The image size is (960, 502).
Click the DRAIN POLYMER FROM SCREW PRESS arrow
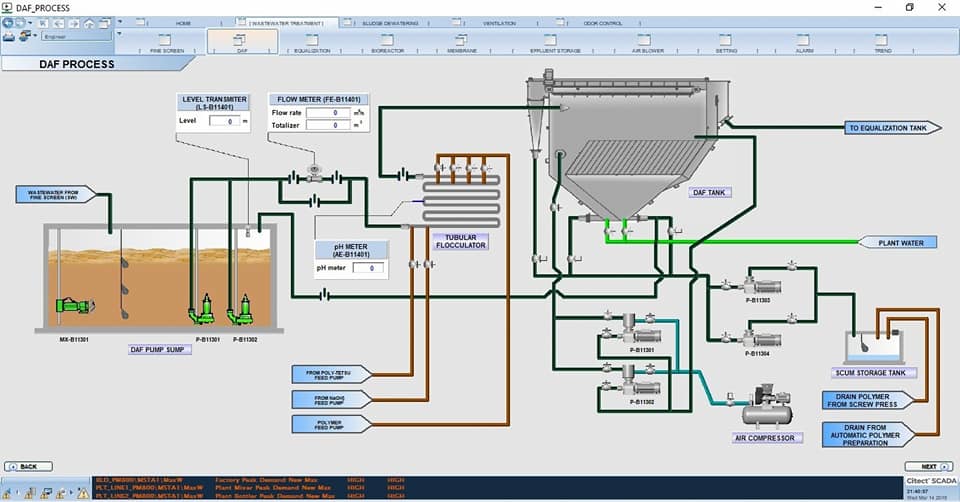click(x=868, y=400)
